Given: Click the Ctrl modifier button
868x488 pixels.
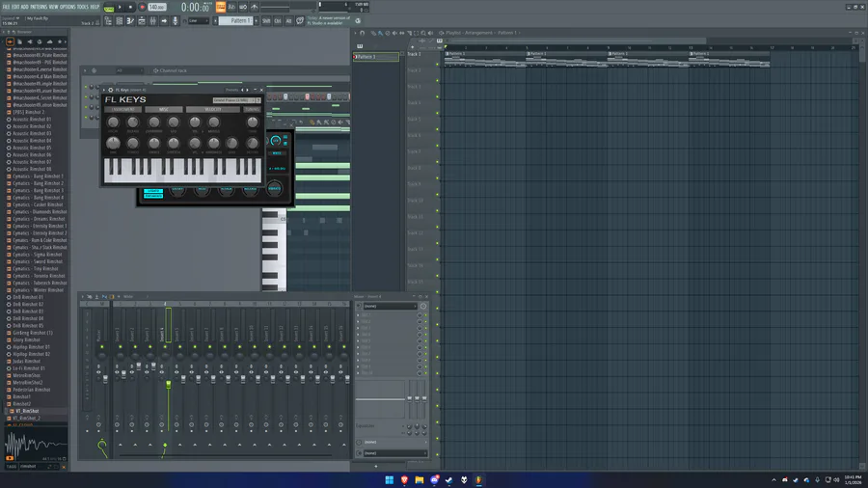Looking at the screenshot, I should pos(278,21).
